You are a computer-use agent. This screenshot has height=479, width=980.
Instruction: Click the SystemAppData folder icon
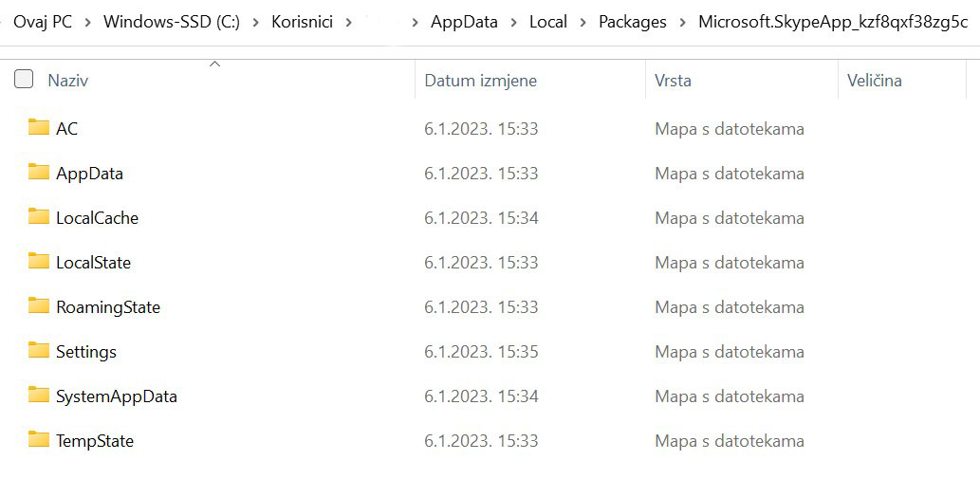coord(38,396)
